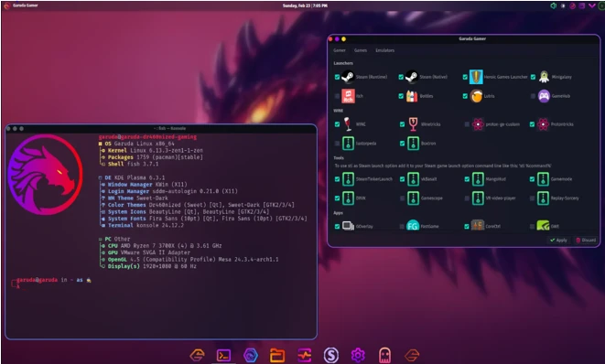Click the Tools section heading
The width and height of the screenshot is (605, 364).
point(339,157)
